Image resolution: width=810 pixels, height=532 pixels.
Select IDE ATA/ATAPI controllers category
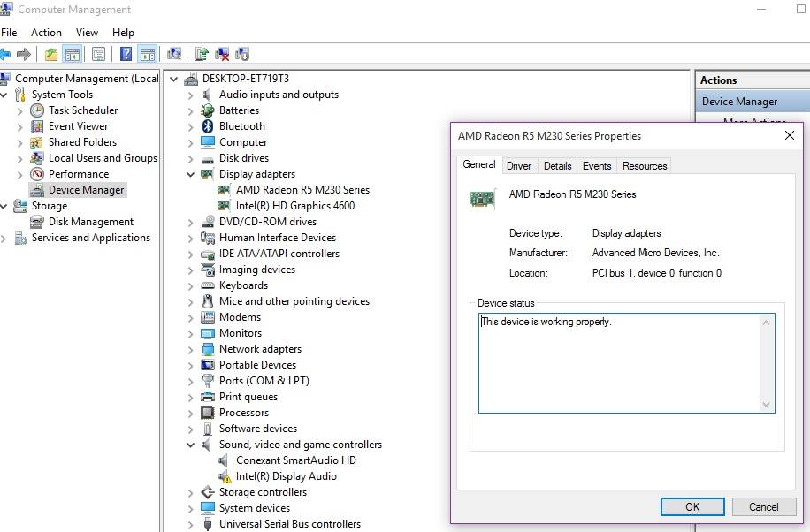[x=279, y=254]
